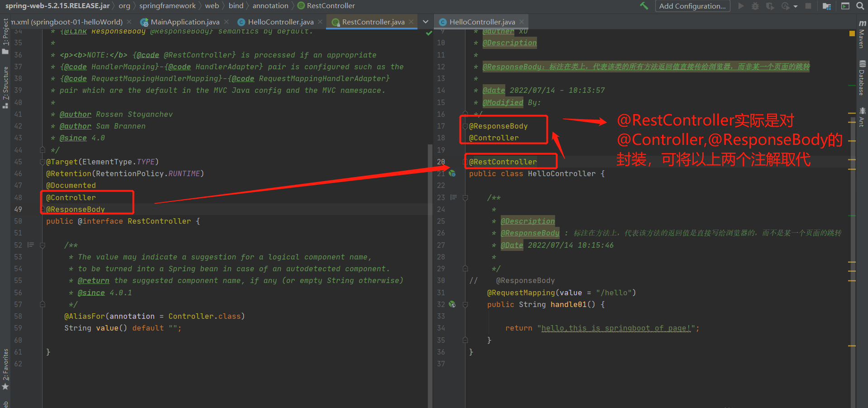Click the @return tag on line 55
This screenshot has height=408, width=868.
coord(93,280)
